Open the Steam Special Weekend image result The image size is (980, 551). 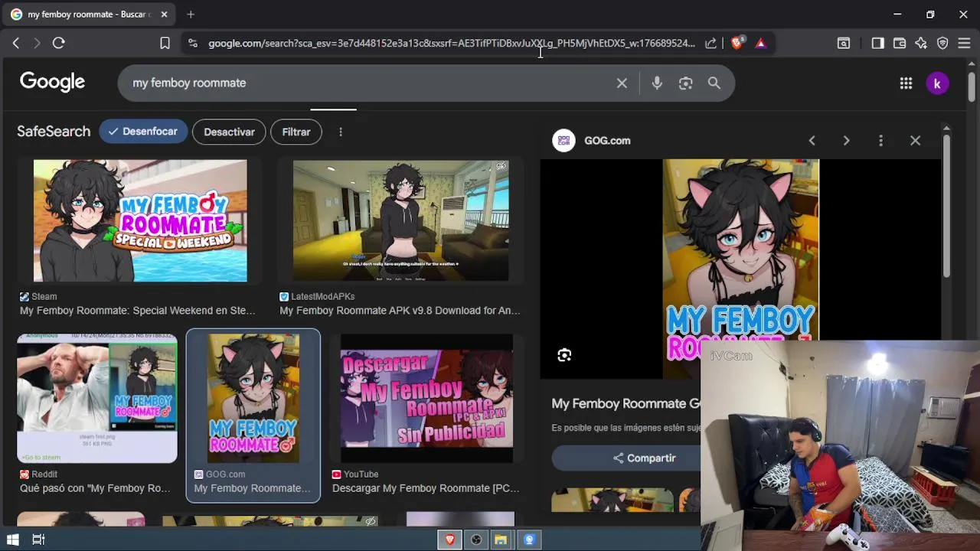click(x=140, y=220)
